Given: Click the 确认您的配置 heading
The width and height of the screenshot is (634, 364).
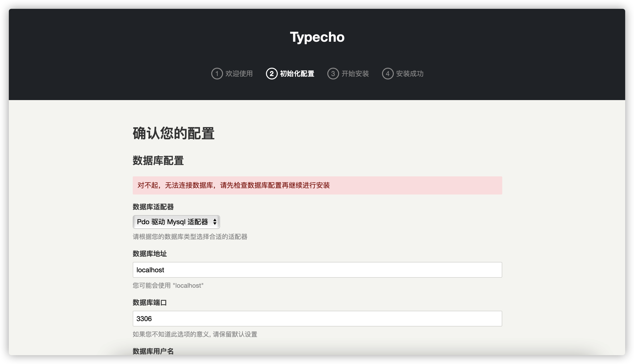Looking at the screenshot, I should point(173,133).
